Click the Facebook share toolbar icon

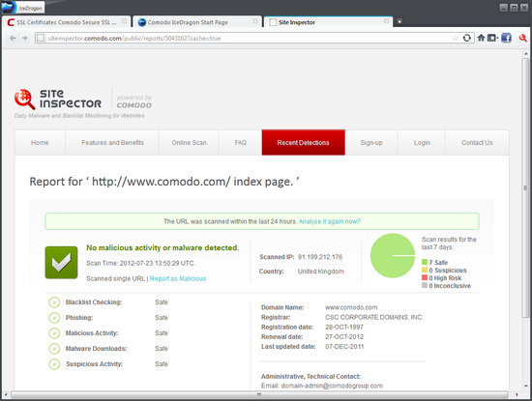[x=506, y=38]
